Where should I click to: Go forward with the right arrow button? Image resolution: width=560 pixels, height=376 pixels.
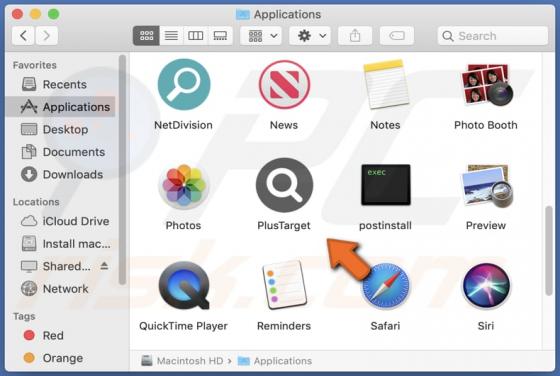coord(46,36)
